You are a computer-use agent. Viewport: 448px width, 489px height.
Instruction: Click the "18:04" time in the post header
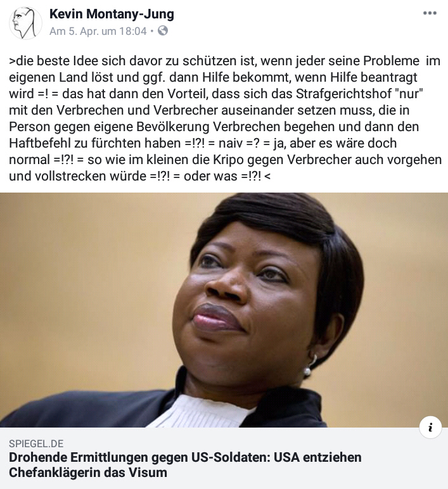[133, 31]
